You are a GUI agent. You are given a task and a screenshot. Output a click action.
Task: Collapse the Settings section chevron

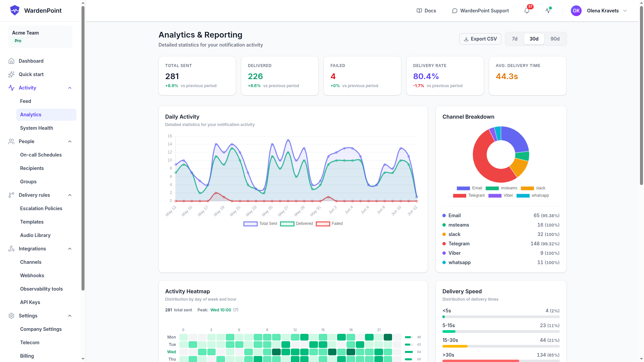pos(70,316)
